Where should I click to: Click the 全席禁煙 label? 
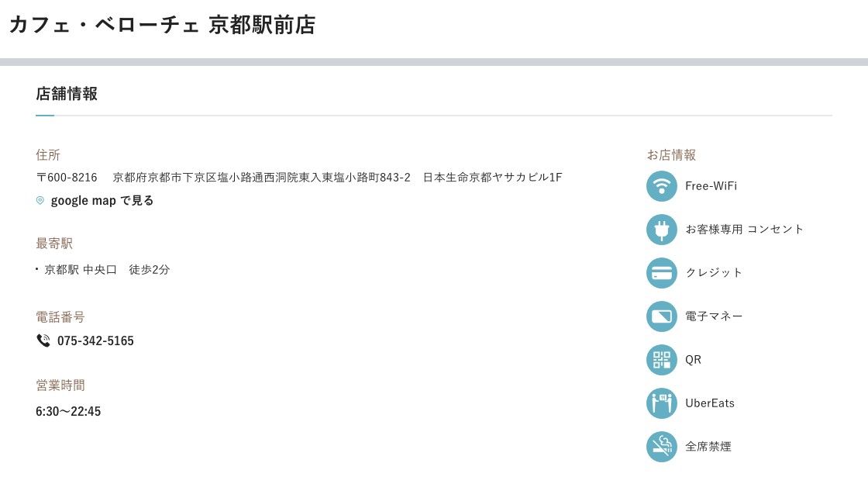[x=708, y=447]
